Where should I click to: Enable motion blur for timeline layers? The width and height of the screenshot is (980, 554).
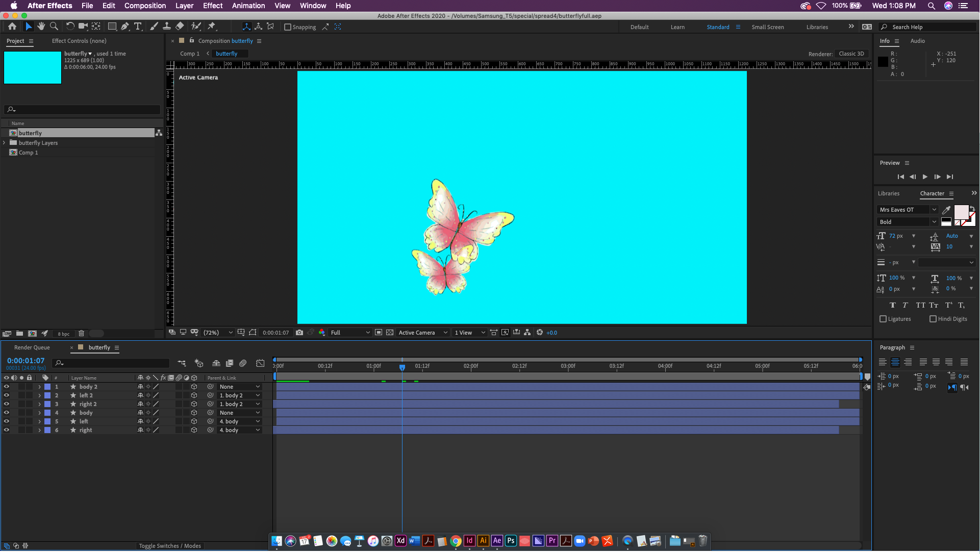pos(243,363)
